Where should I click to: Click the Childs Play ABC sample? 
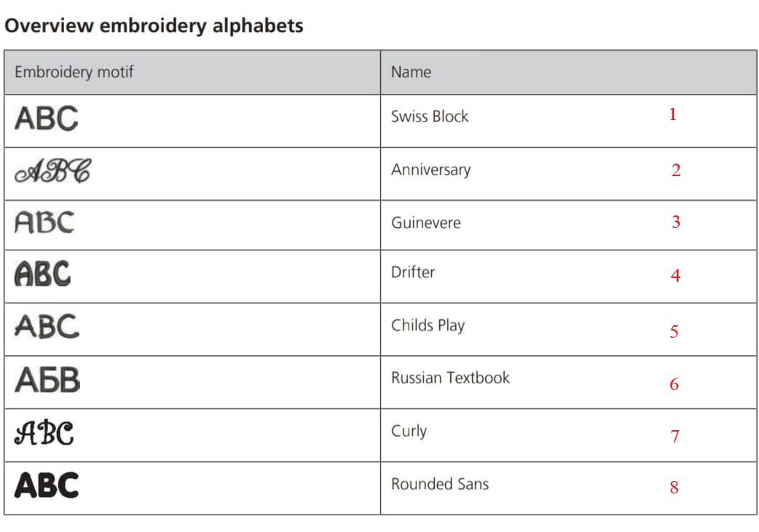47,326
